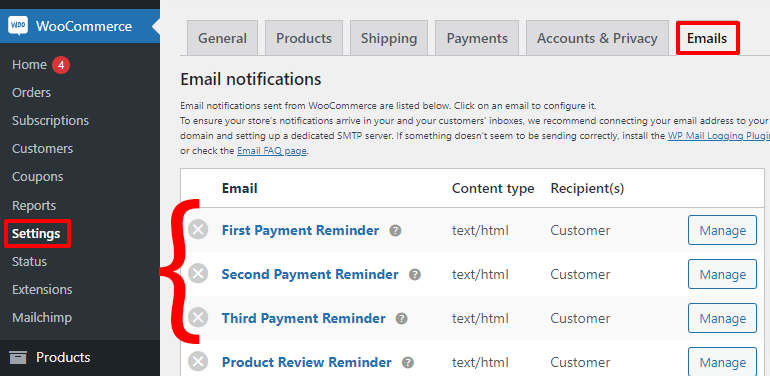Open the WP Mail Logging Plugin link

(718, 136)
